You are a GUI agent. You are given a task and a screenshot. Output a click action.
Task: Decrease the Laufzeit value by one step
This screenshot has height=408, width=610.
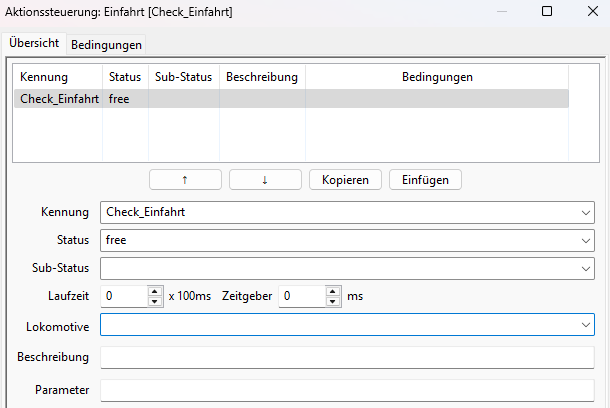155,301
